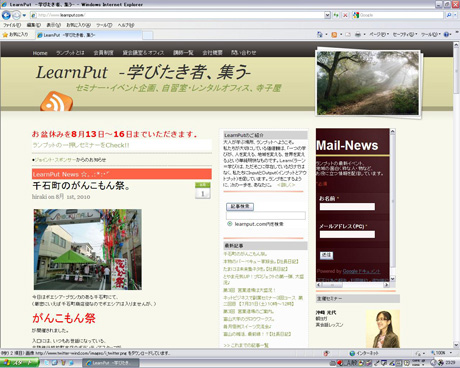This screenshot has width=460, height=368.
Task: Open the 貸会議室&オフィス navigation link
Action: pyautogui.click(x=143, y=53)
